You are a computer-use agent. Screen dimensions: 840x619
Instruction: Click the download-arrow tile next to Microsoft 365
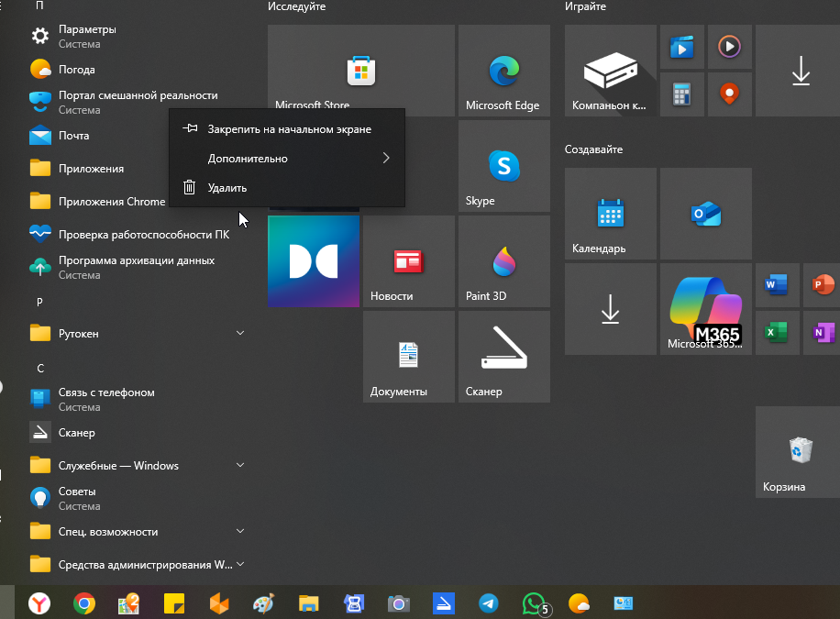point(610,309)
